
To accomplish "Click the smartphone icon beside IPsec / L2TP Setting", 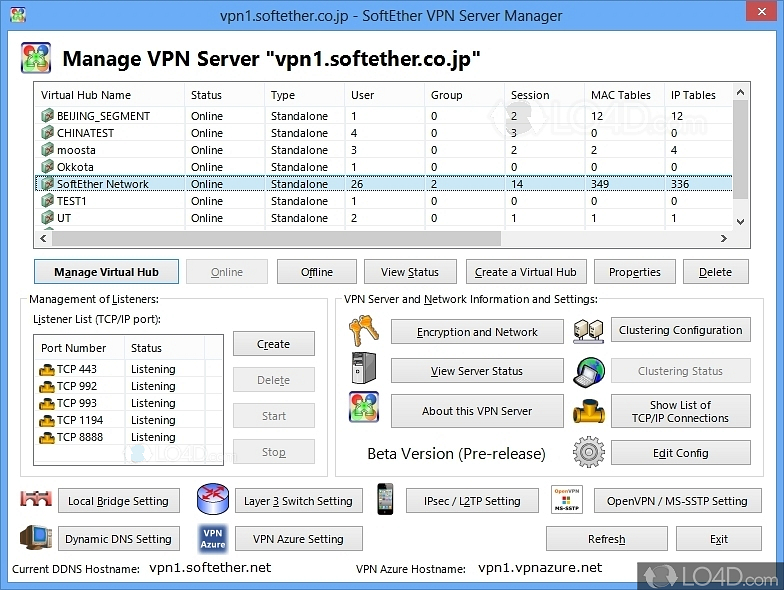I will point(386,500).
